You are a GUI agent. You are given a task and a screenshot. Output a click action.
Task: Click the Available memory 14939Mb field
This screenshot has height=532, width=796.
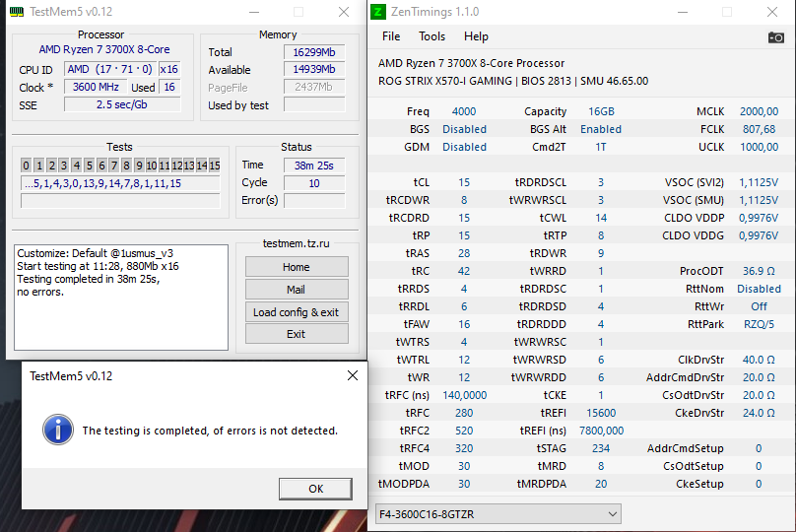tap(314, 69)
